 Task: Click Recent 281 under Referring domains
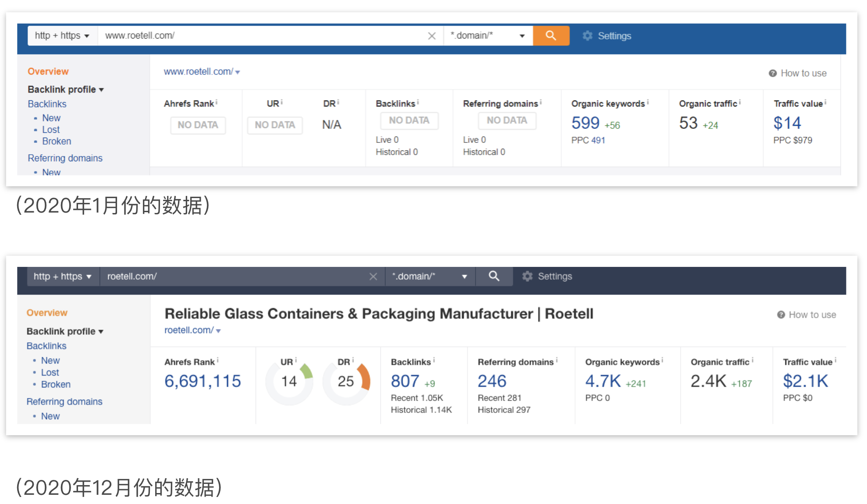coord(499,398)
